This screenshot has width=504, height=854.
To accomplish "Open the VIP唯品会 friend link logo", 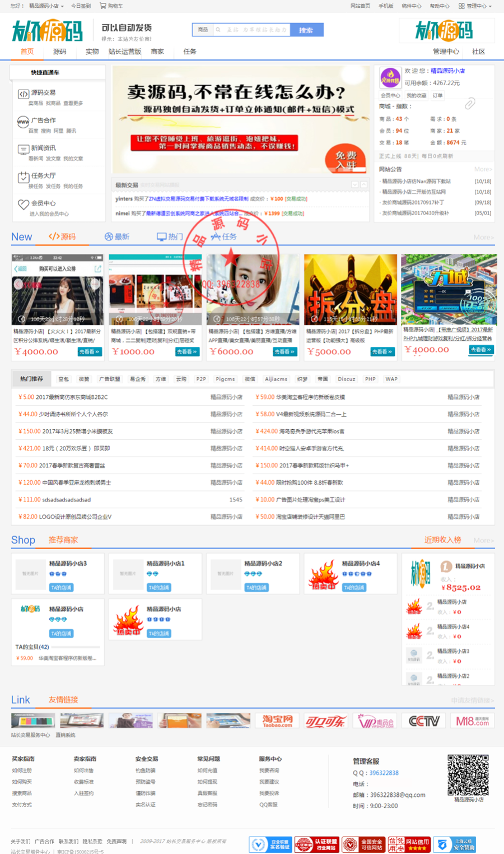I will pos(375,721).
